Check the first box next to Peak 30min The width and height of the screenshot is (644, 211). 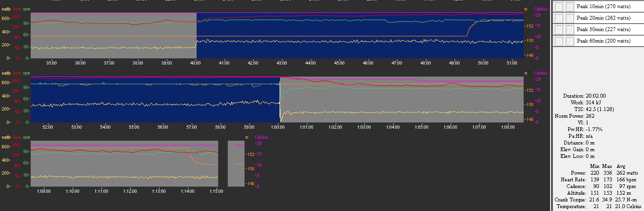coord(559,29)
